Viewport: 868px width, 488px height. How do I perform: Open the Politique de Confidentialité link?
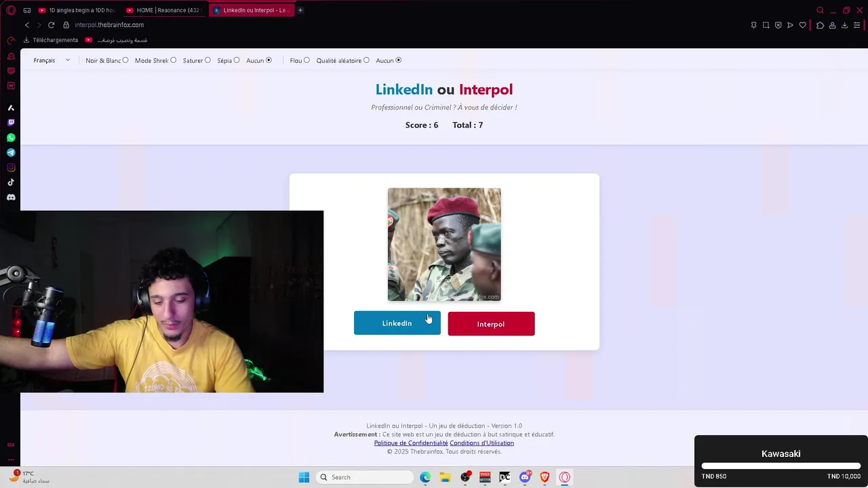point(411,443)
